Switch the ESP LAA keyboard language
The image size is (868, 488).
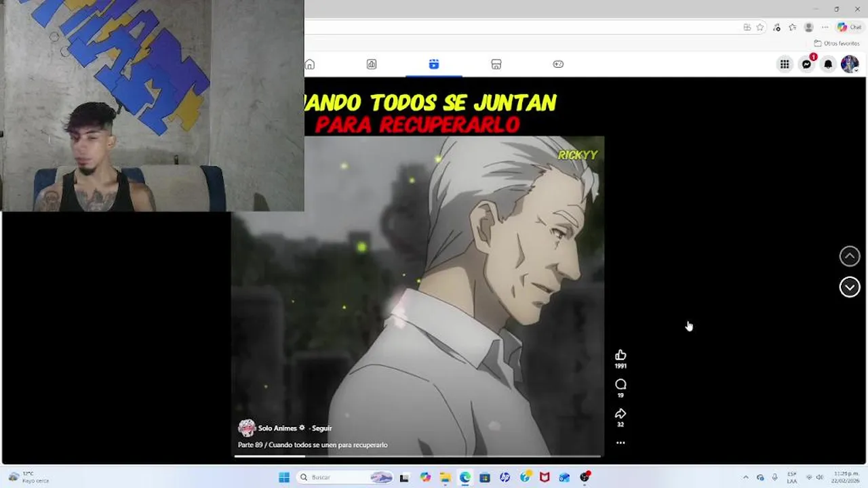pyautogui.click(x=792, y=477)
